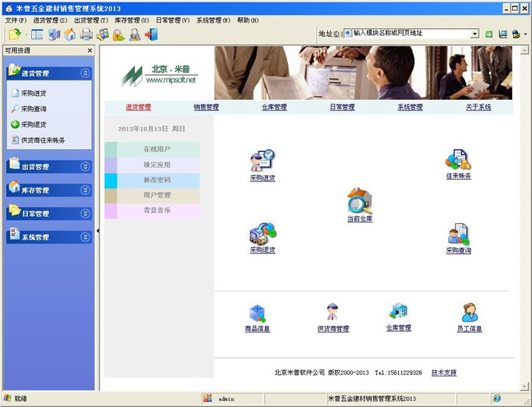Click the 采购查询 icon in main area
This screenshot has width=532, height=407.
point(458,233)
